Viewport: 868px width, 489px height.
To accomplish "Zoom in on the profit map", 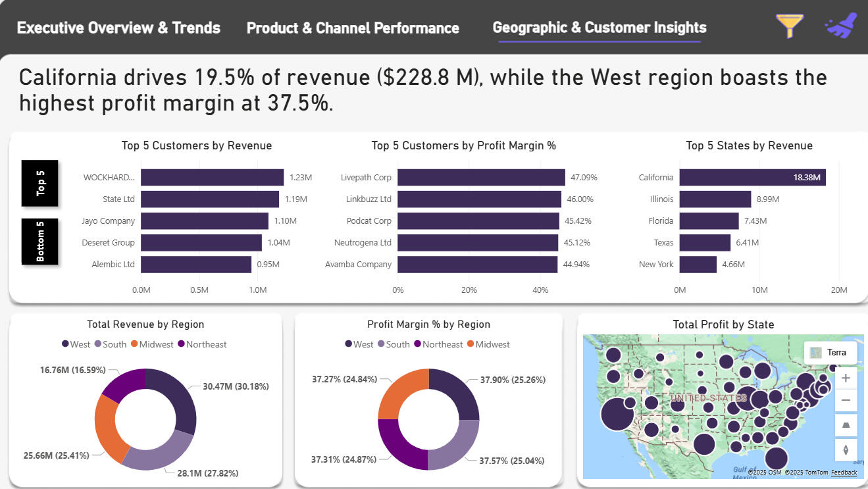I will coord(846,378).
